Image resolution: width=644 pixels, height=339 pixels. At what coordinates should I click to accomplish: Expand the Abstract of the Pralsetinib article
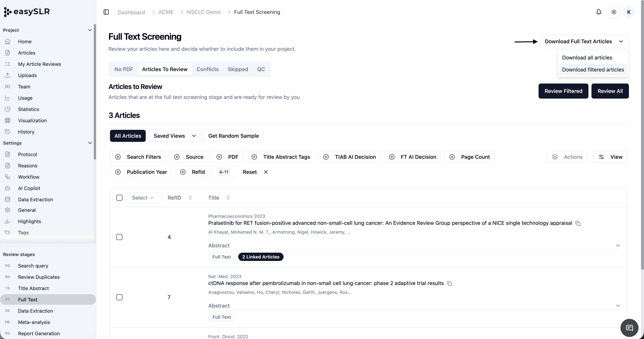[618, 245]
